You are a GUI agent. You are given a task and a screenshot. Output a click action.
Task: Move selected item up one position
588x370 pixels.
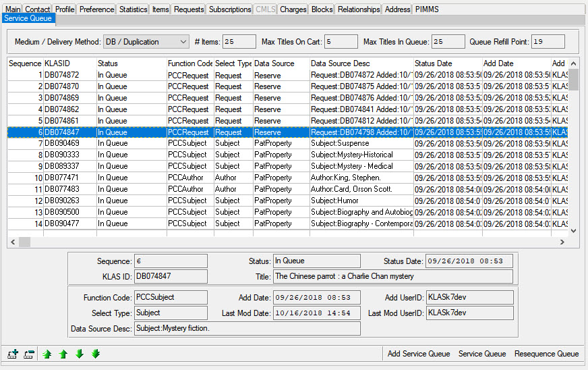(63, 354)
